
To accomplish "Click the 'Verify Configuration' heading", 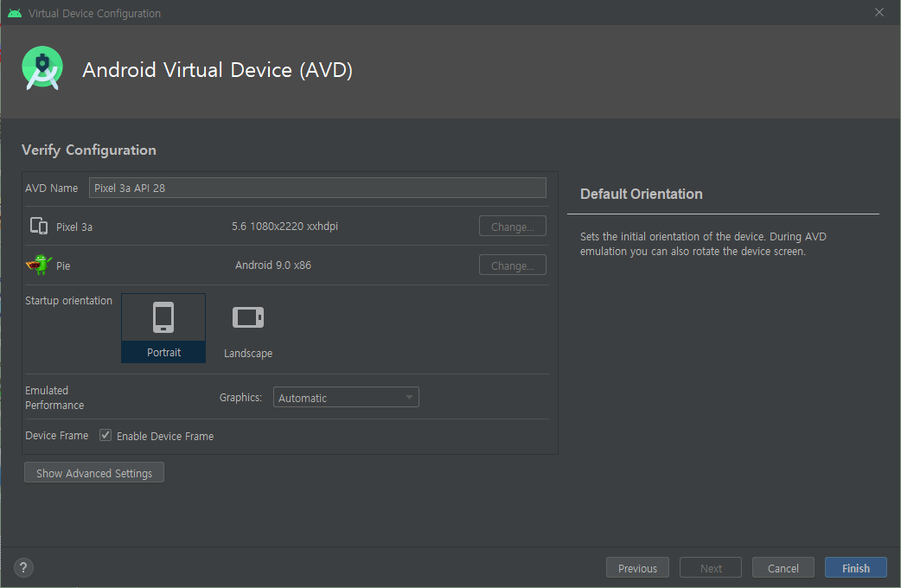I will coord(89,150).
